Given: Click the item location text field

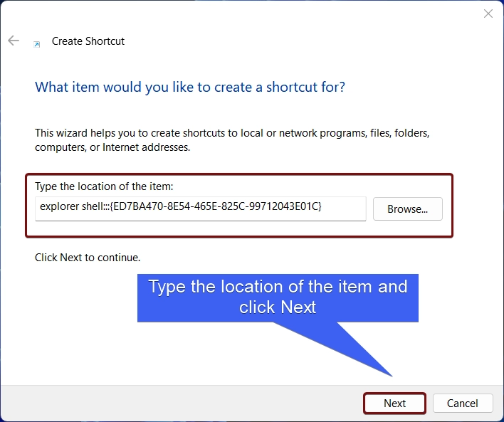Looking at the screenshot, I should point(201,209).
